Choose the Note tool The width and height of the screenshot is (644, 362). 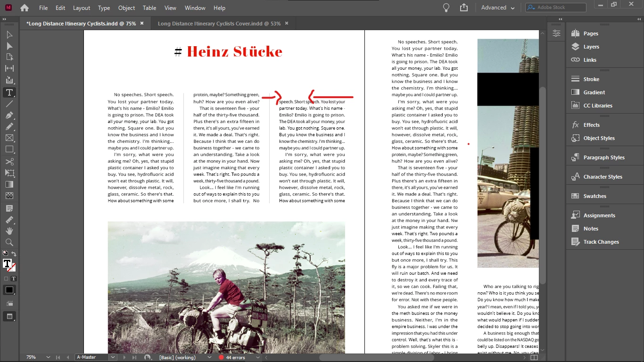click(x=9, y=208)
